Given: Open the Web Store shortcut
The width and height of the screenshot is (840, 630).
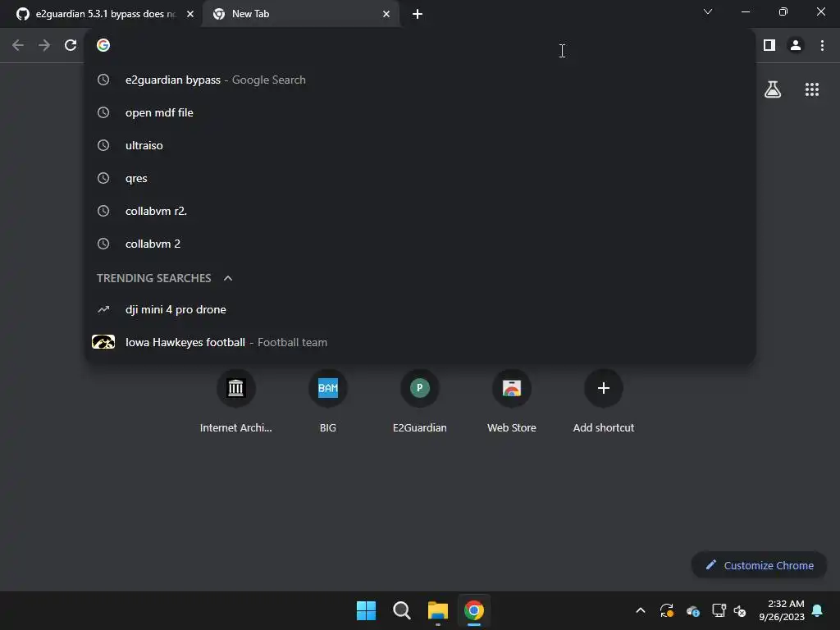Looking at the screenshot, I should 512,402.
